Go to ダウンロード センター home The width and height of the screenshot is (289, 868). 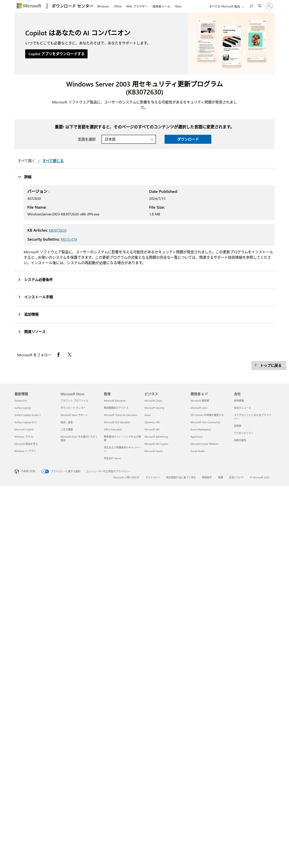(72, 6)
